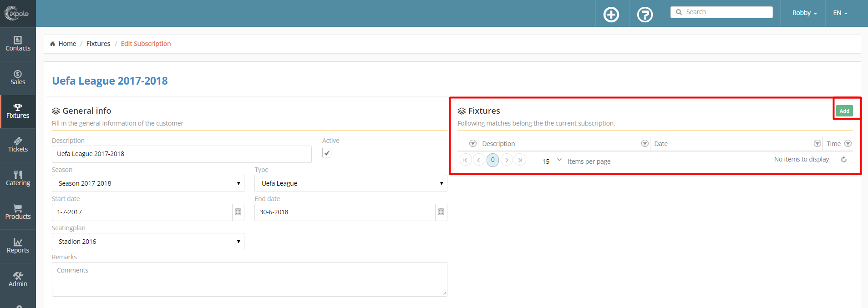Click the Uefa League 2017-2018 page title

coord(110,81)
